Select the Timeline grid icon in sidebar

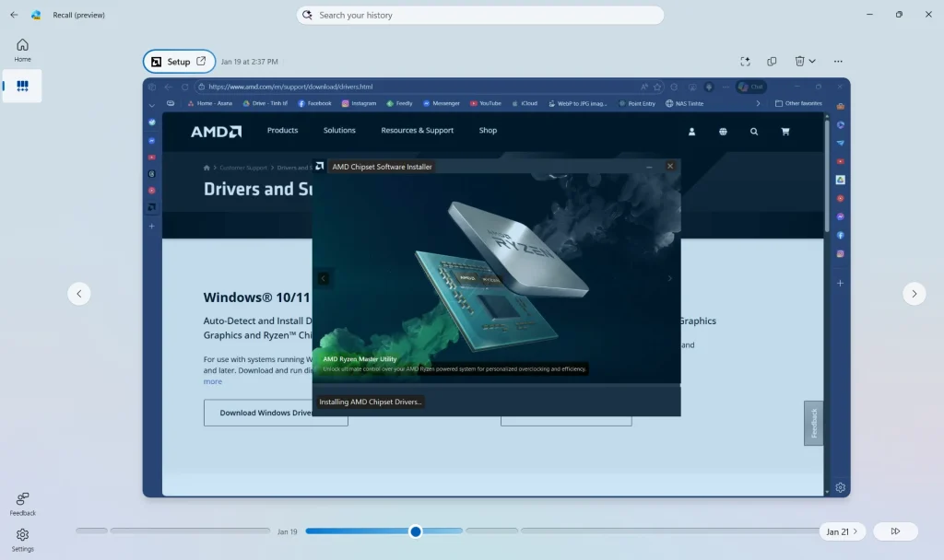tap(22, 86)
